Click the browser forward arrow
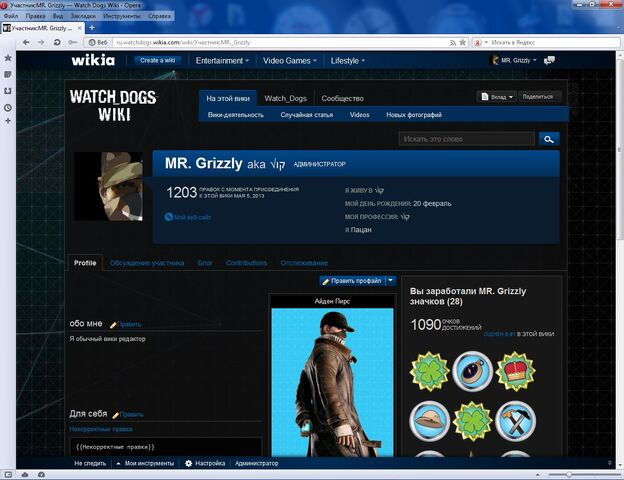 tap(41, 42)
